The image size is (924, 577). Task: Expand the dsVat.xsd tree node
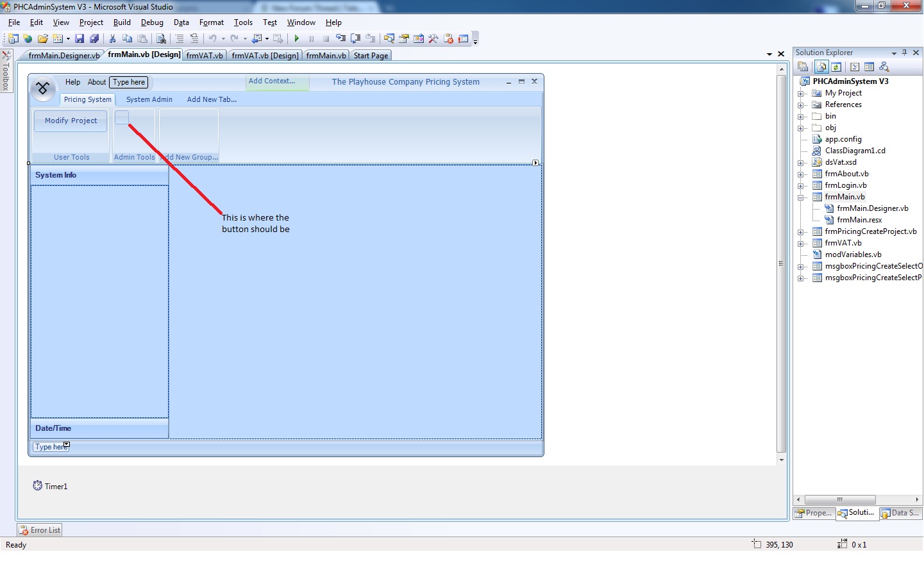click(801, 163)
